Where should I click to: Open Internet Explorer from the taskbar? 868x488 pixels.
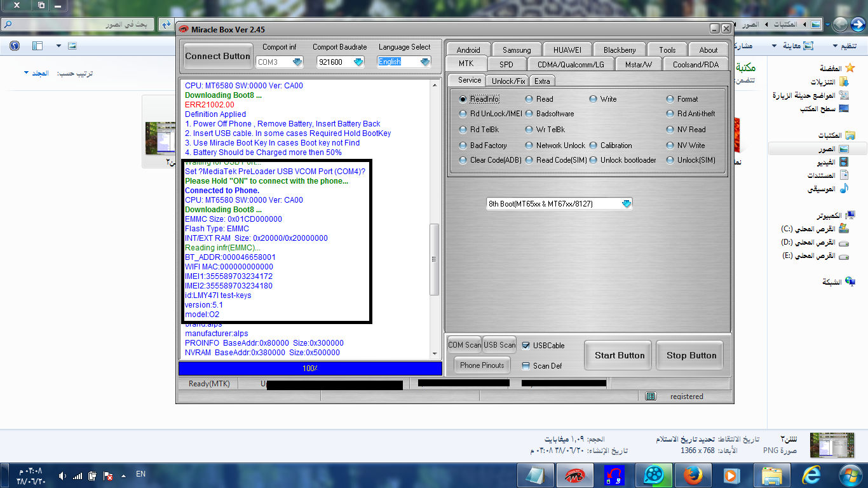click(x=811, y=475)
